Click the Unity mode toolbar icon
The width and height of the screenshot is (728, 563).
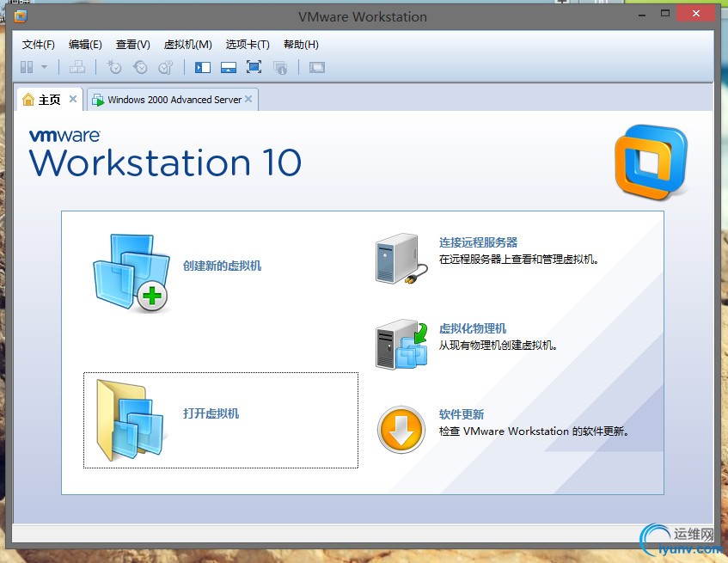(x=280, y=68)
